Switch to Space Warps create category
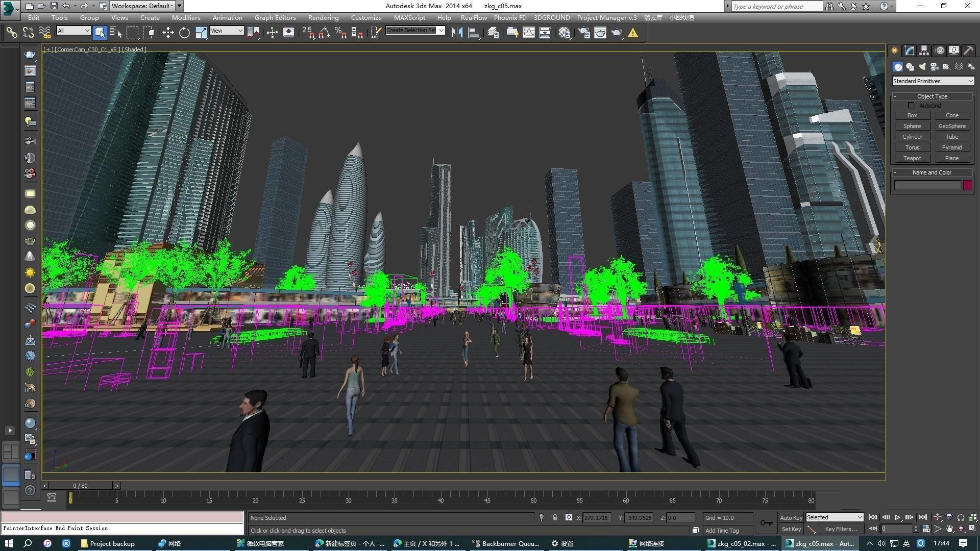The height and width of the screenshot is (551, 980). (x=959, y=67)
